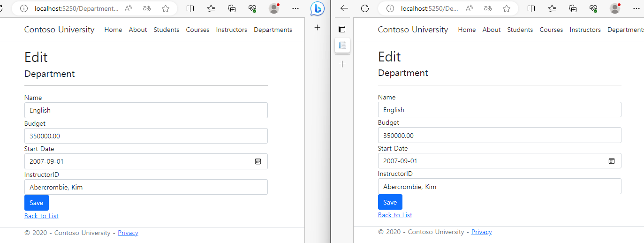Click Budget field in right browser
Screen dimensions: 644x243
click(500, 135)
